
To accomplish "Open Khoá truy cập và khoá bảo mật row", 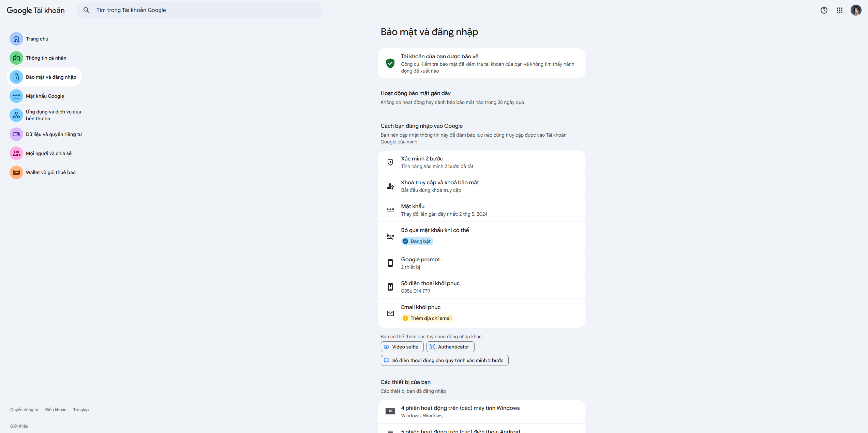I will pyautogui.click(x=481, y=186).
